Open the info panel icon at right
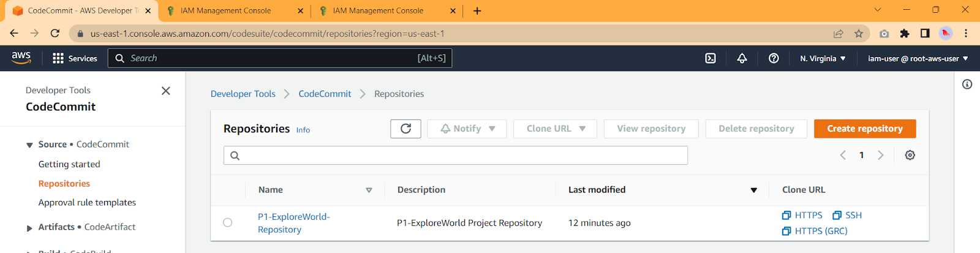980x253 pixels. [x=967, y=84]
